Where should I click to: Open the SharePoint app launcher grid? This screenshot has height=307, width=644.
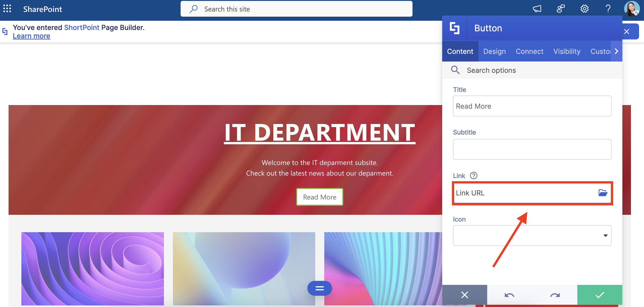[x=7, y=9]
